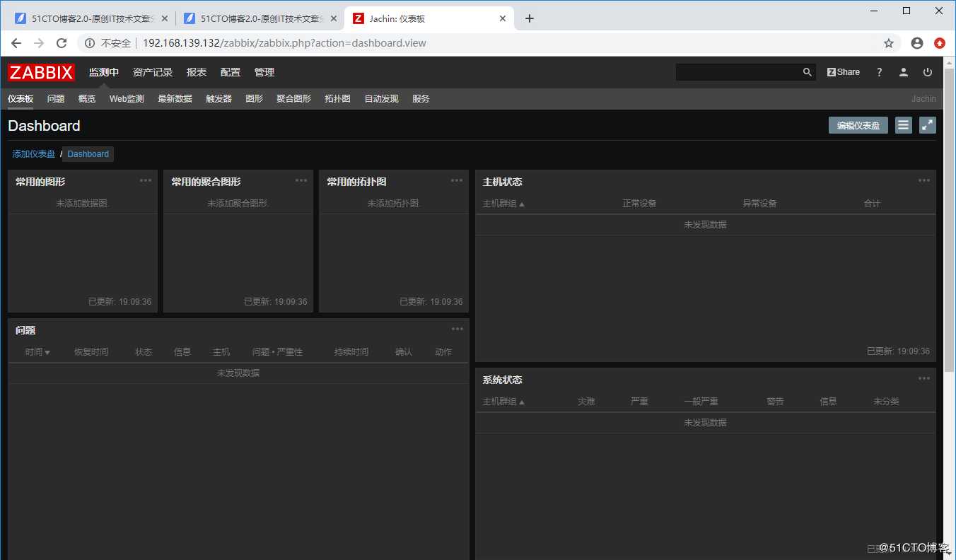Screen dimensions: 956x560
Task: Sort the 问题 table by 时间
Action: tap(37, 352)
